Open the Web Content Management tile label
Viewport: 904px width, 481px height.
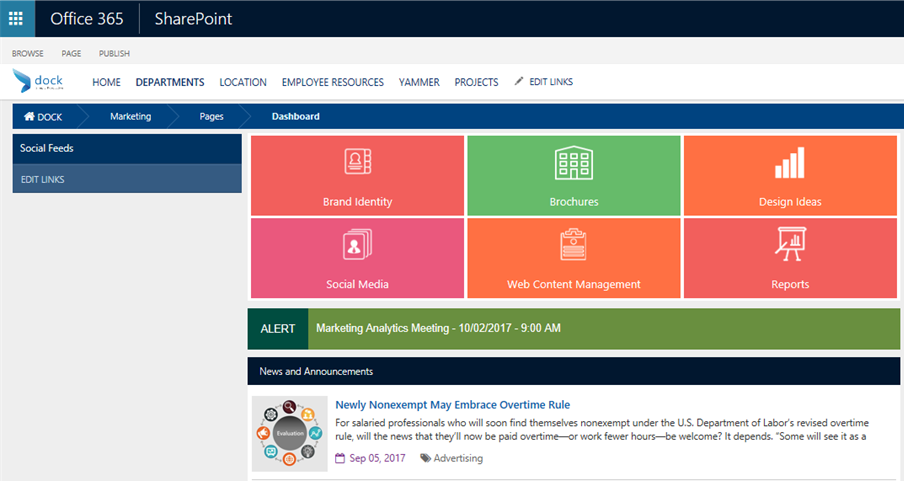pyautogui.click(x=574, y=284)
